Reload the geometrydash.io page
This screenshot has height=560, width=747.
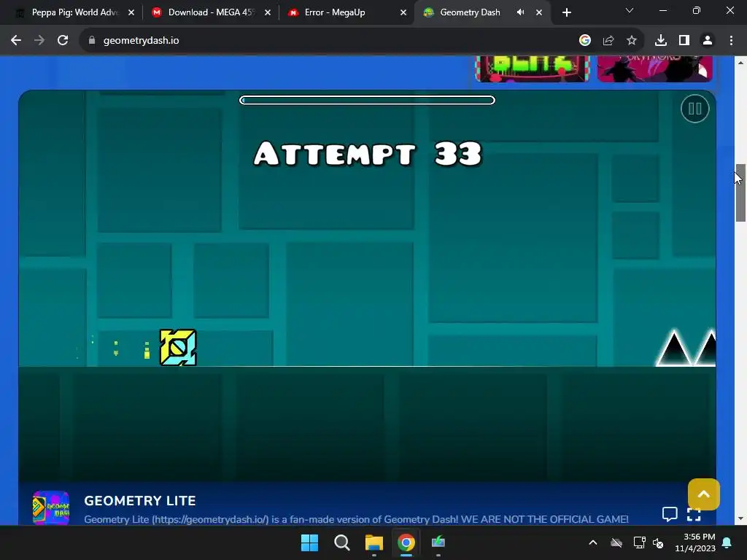tap(63, 41)
